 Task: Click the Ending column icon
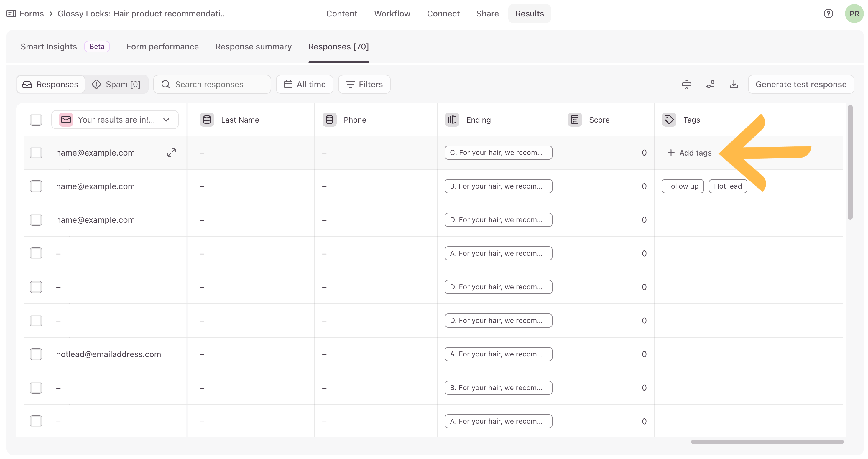452,120
